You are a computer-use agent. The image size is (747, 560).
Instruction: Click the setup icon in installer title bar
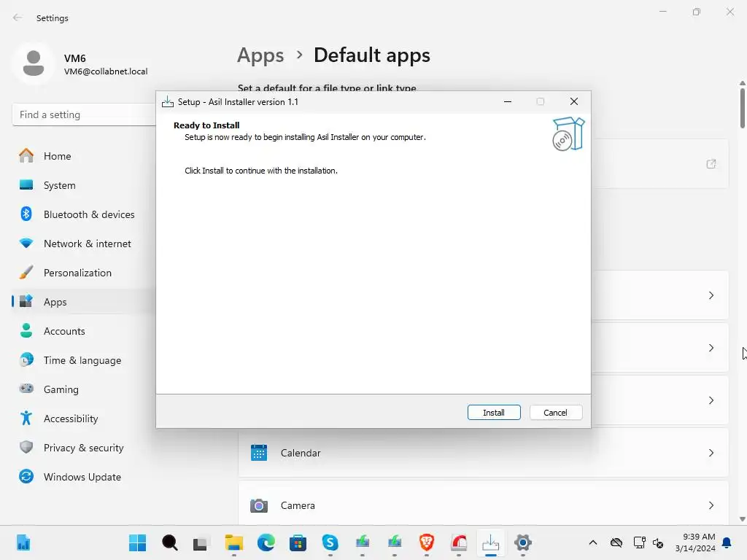tap(168, 102)
